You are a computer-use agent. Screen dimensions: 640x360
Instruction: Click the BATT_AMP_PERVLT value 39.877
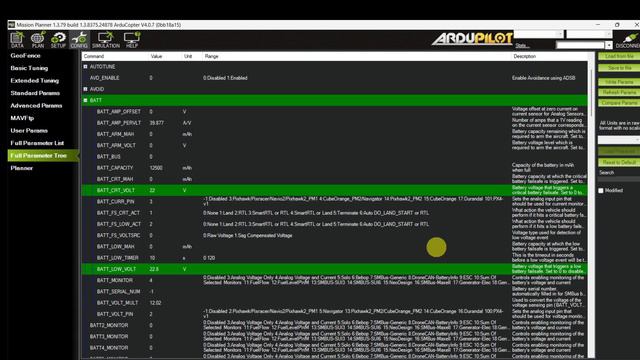[x=156, y=123]
